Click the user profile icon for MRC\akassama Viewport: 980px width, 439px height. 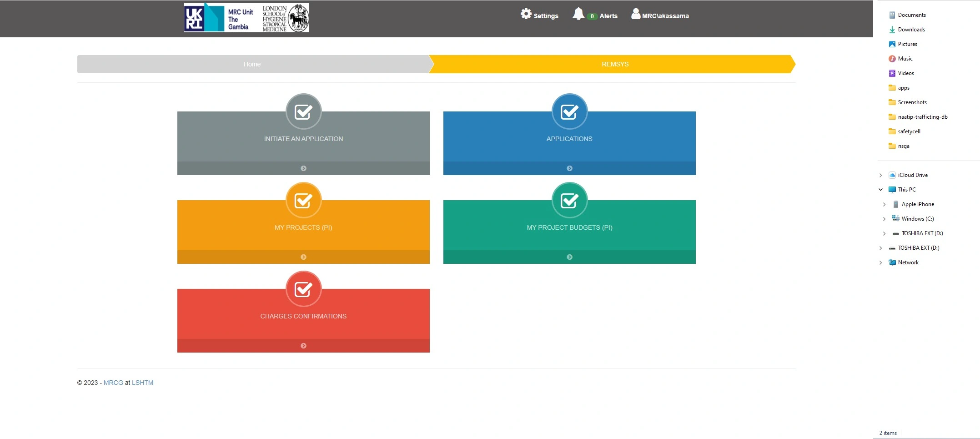click(635, 14)
